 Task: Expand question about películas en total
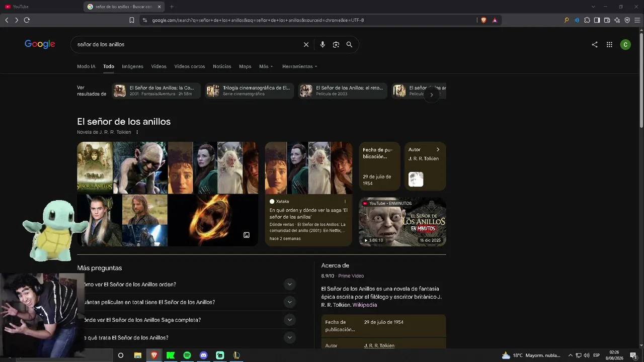[289, 302]
